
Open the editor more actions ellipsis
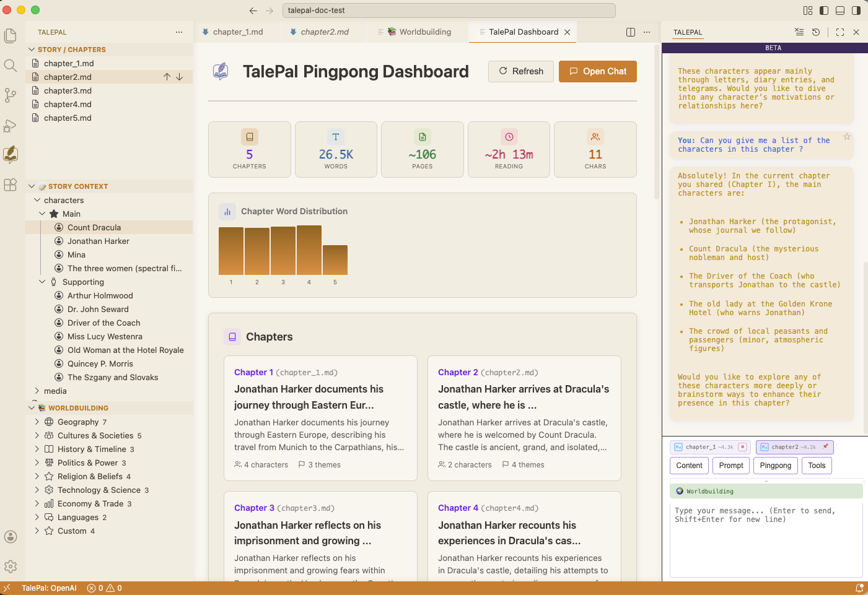point(647,32)
